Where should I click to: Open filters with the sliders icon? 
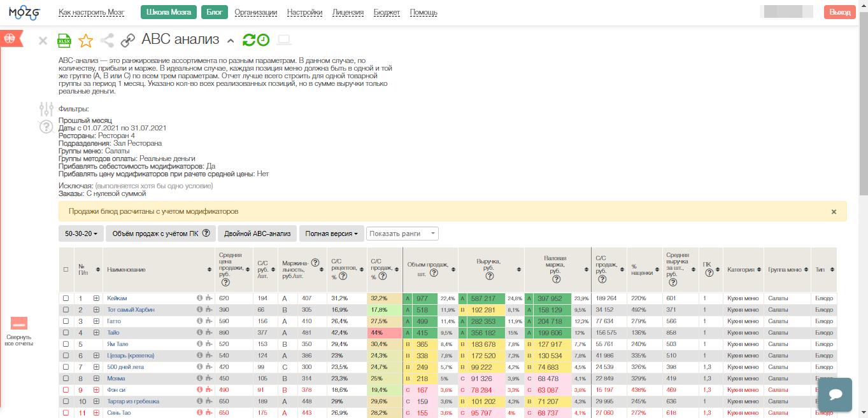tap(46, 109)
